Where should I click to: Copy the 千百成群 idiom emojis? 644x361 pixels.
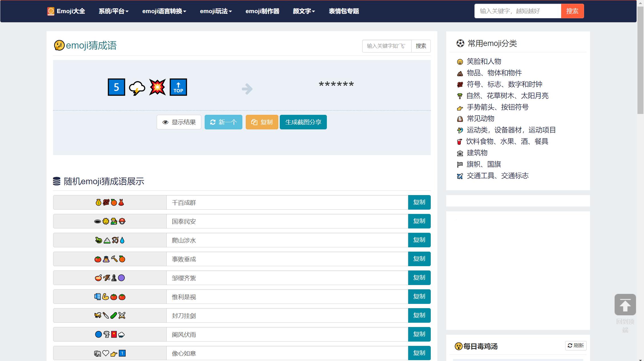point(419,202)
